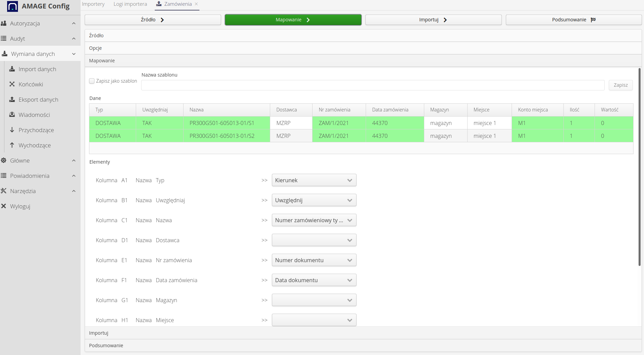
Task: Click the Nazwa szablonu text field
Action: pyautogui.click(x=372, y=85)
